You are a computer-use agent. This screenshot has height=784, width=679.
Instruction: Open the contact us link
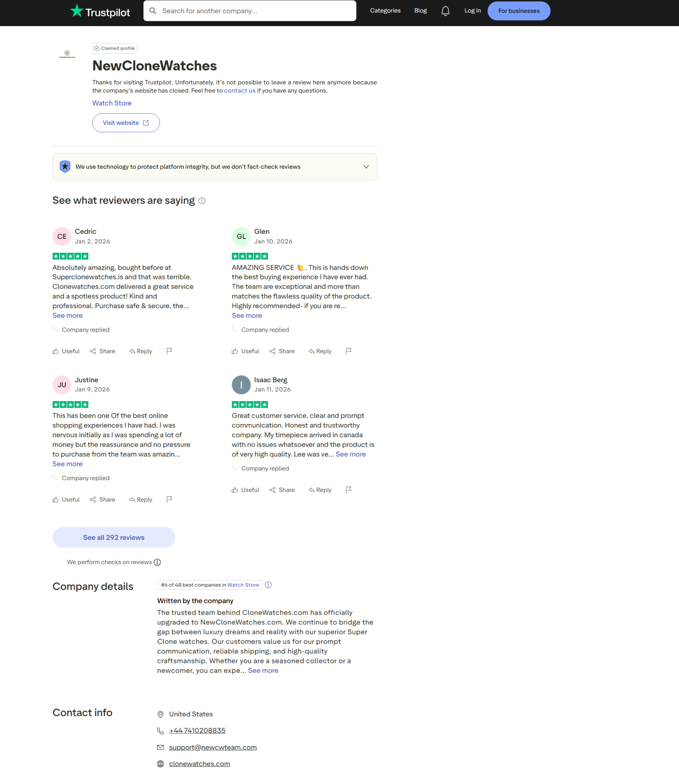(x=240, y=90)
